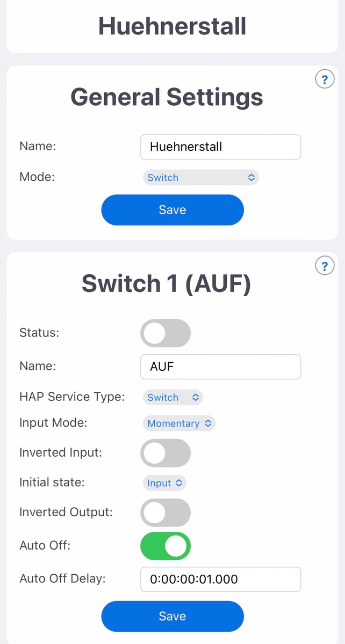
Task: Expand the Input Mode dropdown
Action: click(179, 423)
